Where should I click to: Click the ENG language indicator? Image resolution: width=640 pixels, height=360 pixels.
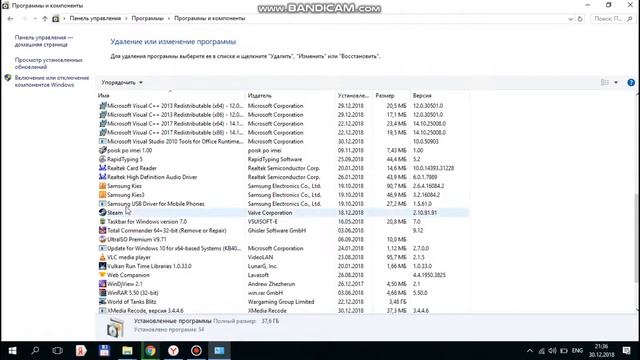click(577, 351)
